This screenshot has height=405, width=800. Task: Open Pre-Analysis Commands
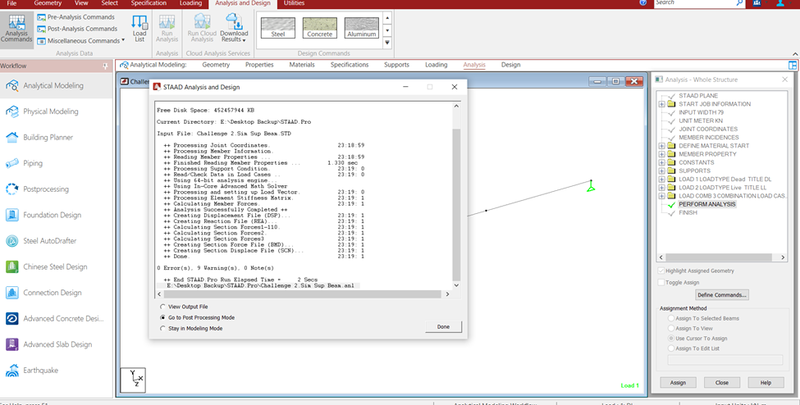click(76, 17)
